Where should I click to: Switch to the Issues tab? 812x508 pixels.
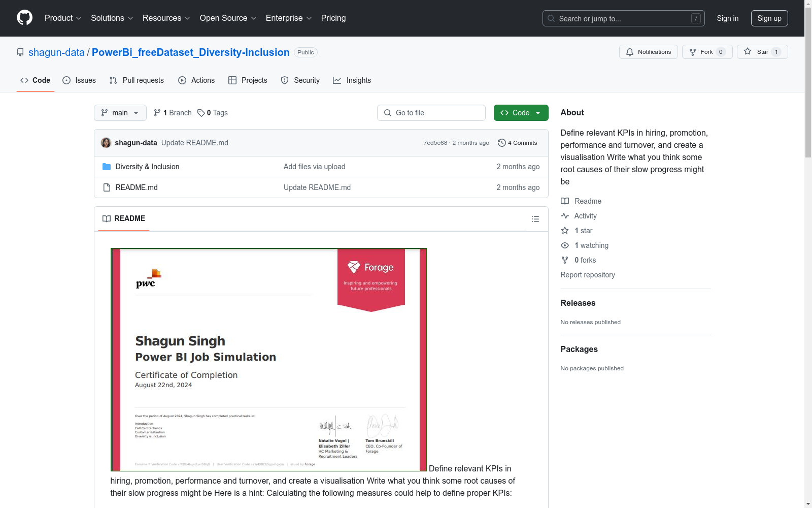[79, 80]
